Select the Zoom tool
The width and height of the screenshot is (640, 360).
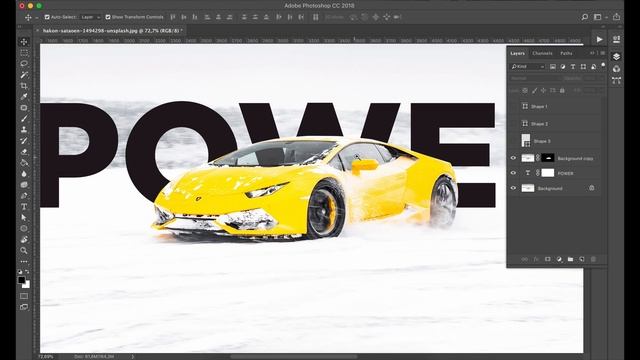[x=24, y=251]
